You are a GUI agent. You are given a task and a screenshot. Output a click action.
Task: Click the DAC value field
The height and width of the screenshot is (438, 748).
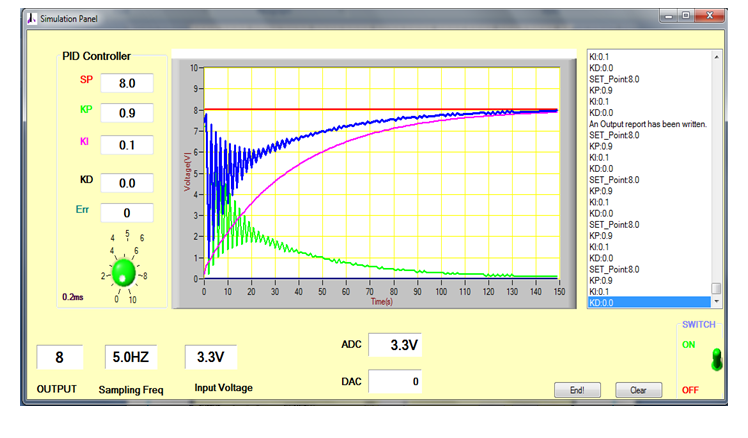click(394, 381)
